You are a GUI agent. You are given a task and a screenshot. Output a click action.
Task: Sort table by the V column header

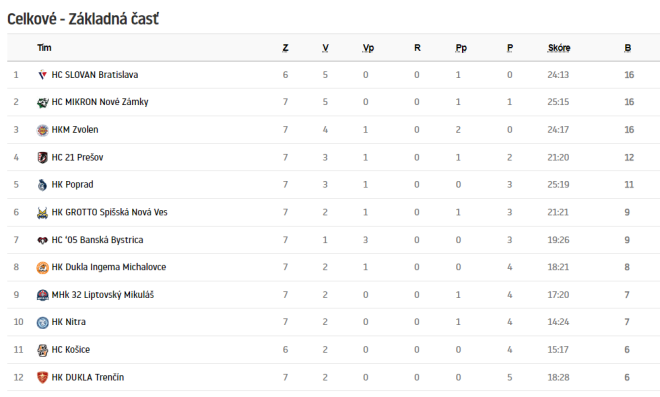(325, 48)
